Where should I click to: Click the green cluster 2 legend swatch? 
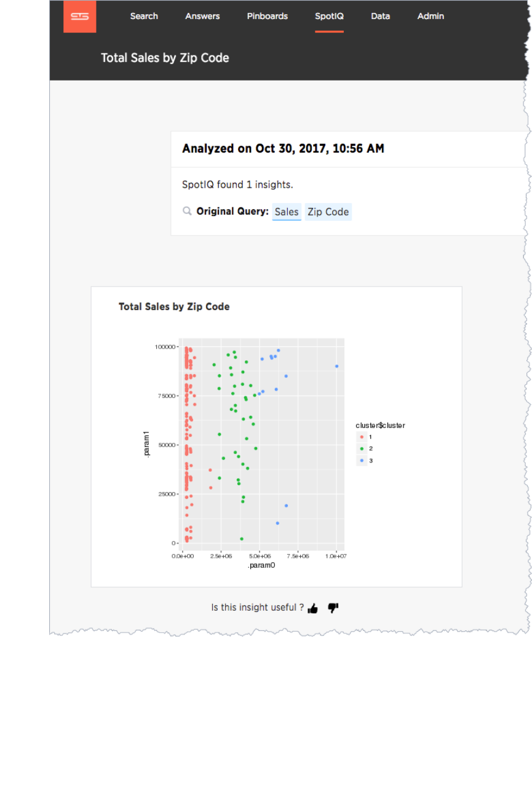click(362, 448)
